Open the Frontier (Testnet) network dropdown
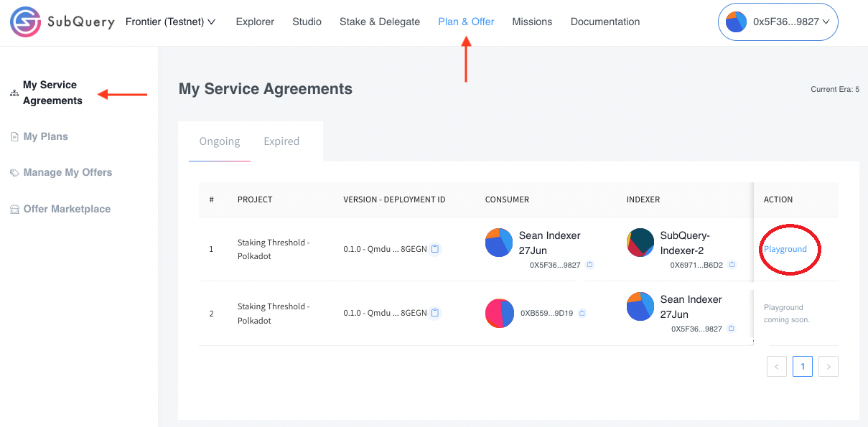This screenshot has height=427, width=868. point(170,22)
